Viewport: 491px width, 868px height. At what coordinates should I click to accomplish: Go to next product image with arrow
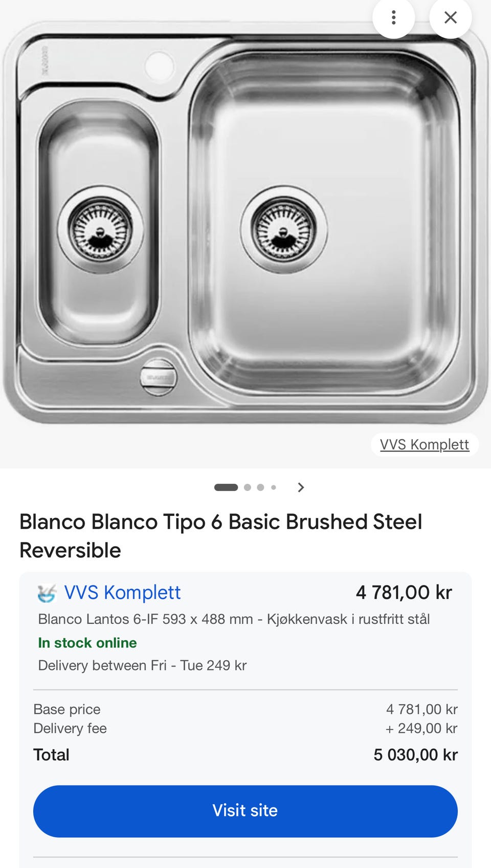301,487
